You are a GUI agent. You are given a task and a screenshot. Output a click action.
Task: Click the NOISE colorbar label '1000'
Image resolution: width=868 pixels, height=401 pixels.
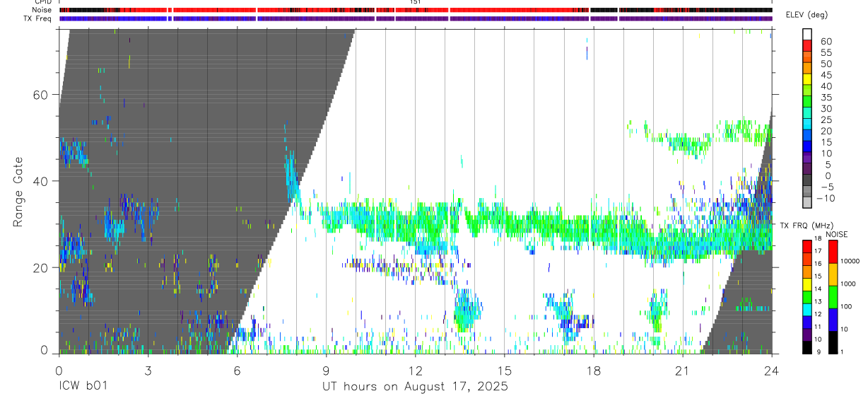click(850, 284)
